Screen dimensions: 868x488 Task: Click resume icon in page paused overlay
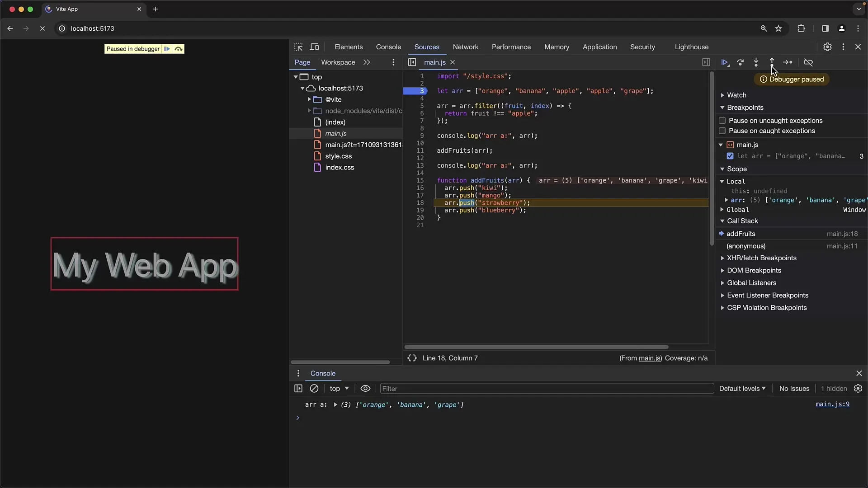tap(167, 49)
